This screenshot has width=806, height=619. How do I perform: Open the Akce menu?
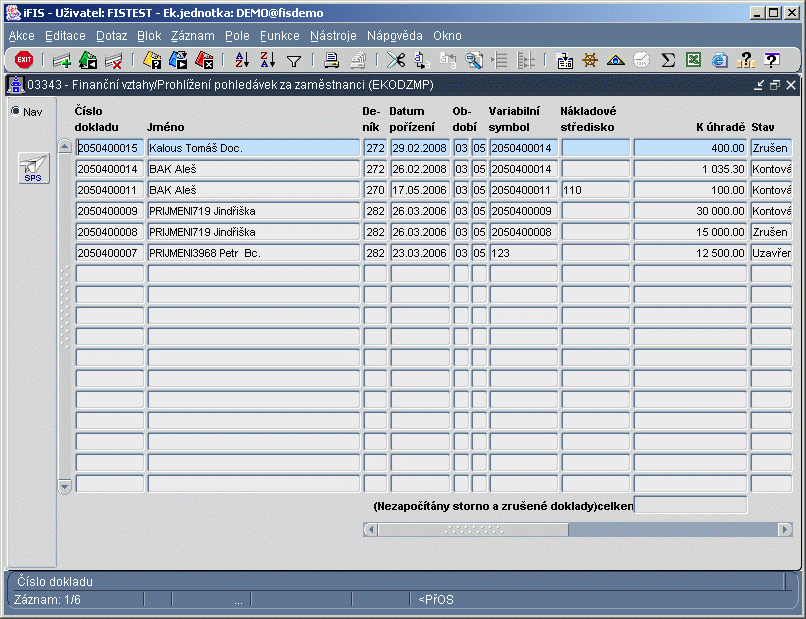(22, 36)
